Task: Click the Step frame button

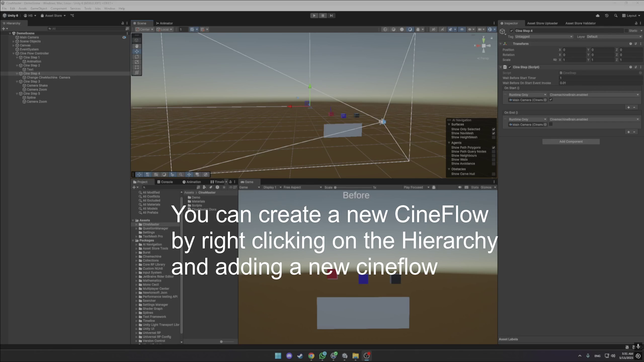Action: pos(331,16)
